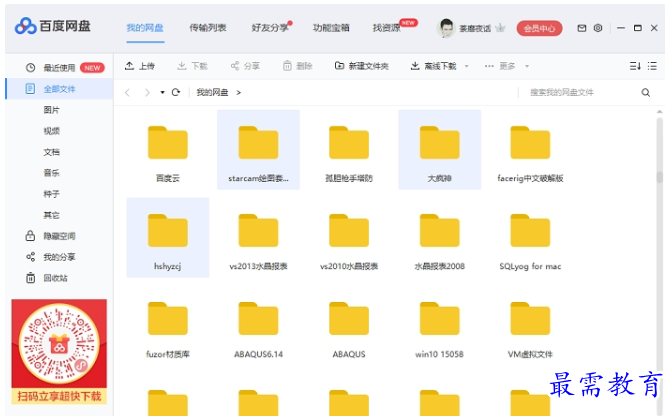This screenshot has height=416, width=671.
Task: Open the win10 15058 folder
Action: pos(439,326)
